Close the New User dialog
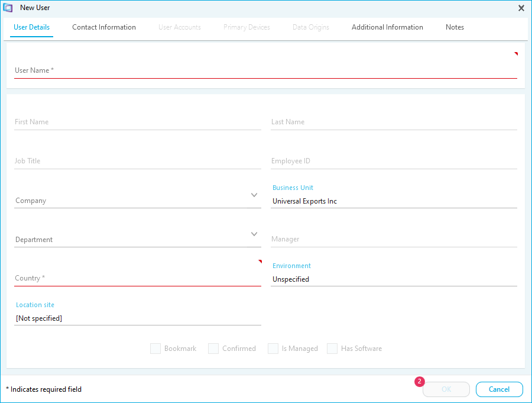The height and width of the screenshot is (403, 532). coord(521,8)
